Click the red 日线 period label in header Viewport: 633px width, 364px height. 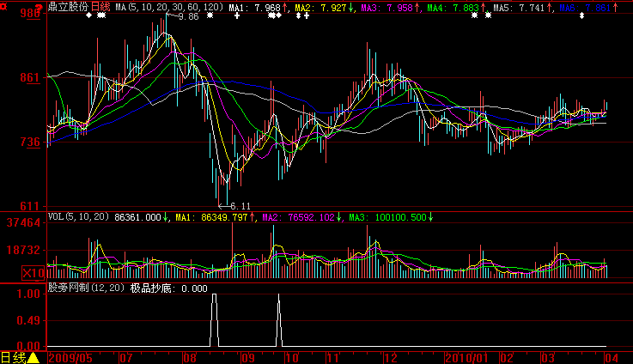[x=100, y=7]
